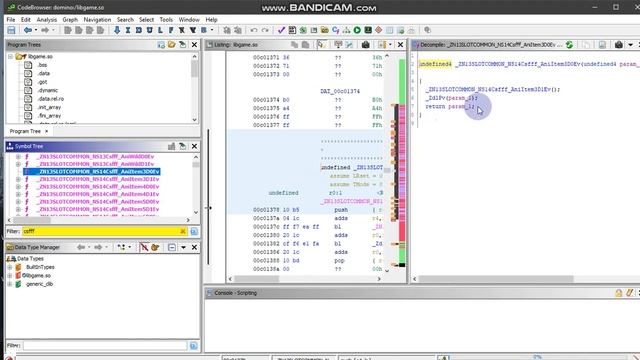Open the File menu
The width and height of the screenshot is (640, 360).
pyautogui.click(x=11, y=20)
